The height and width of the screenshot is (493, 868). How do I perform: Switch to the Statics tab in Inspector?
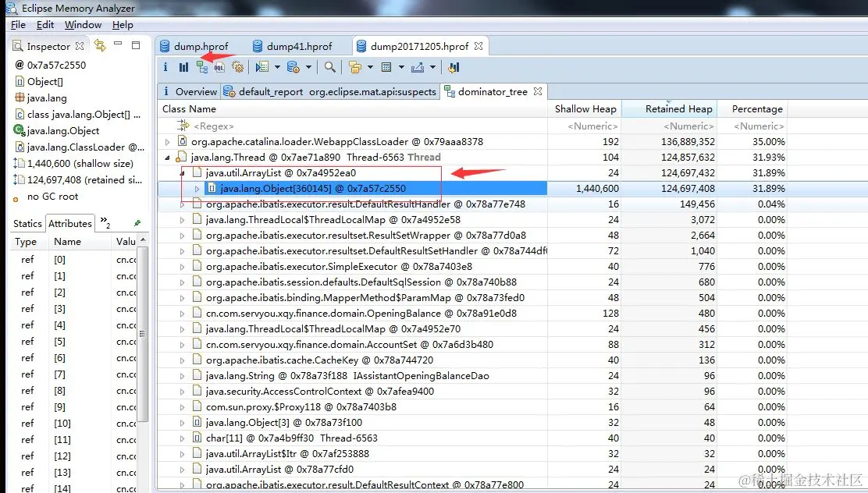(x=27, y=224)
